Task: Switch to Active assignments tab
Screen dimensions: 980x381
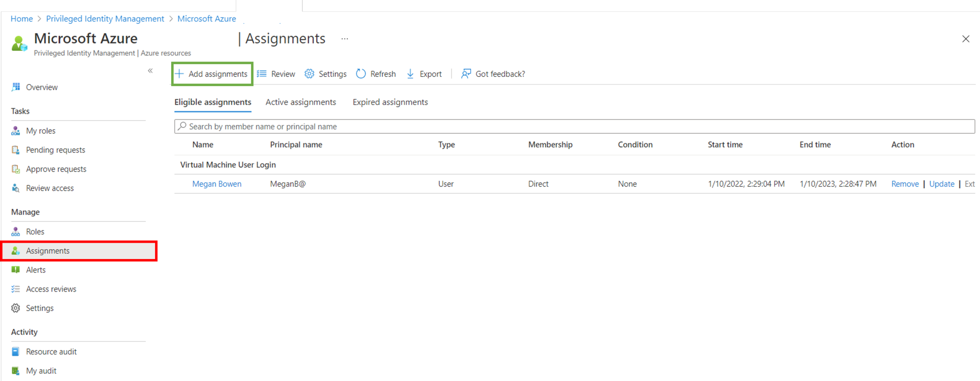Action: [301, 102]
